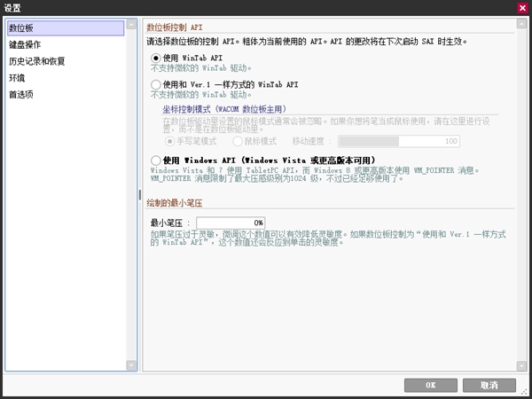Enable 使用 Windows API radio option
532x399 pixels.
[x=156, y=160]
